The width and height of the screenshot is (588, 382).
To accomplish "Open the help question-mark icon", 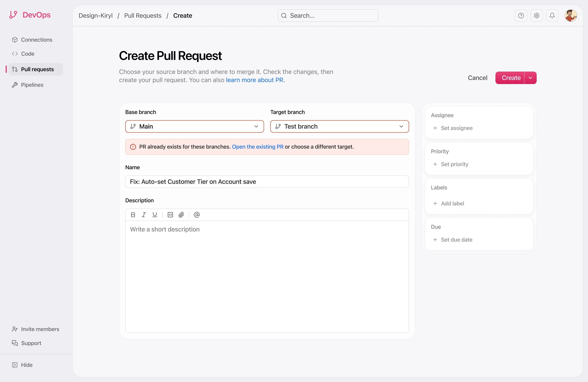I will pyautogui.click(x=521, y=16).
